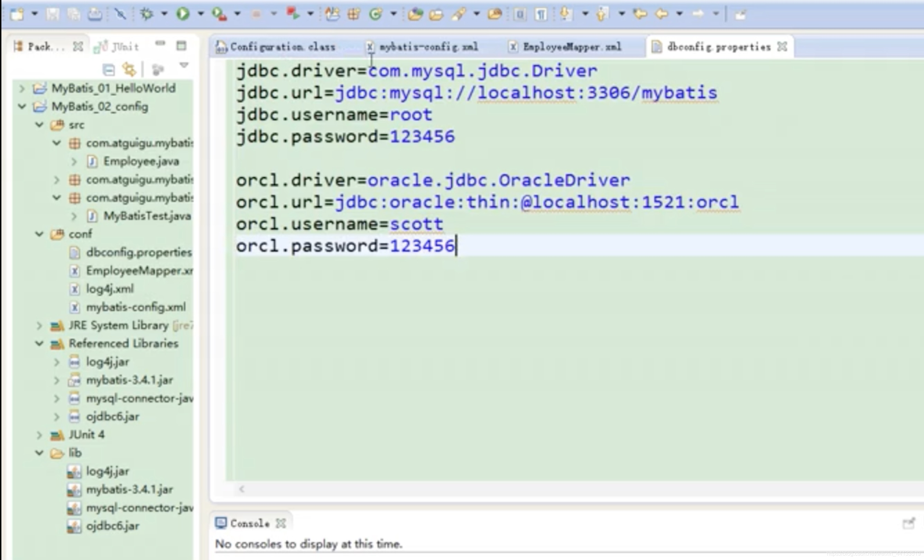Click the New Java Project icon
Screen dimensions: 924x560
tap(332, 14)
